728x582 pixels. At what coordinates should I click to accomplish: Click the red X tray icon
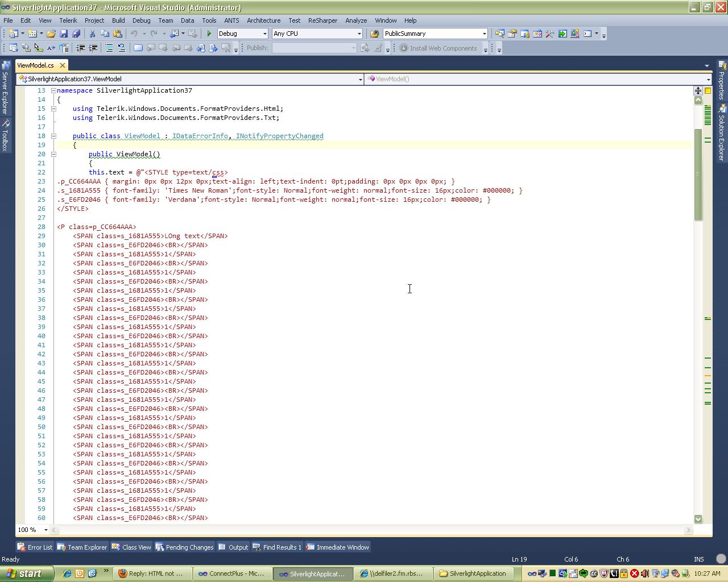tap(634, 573)
